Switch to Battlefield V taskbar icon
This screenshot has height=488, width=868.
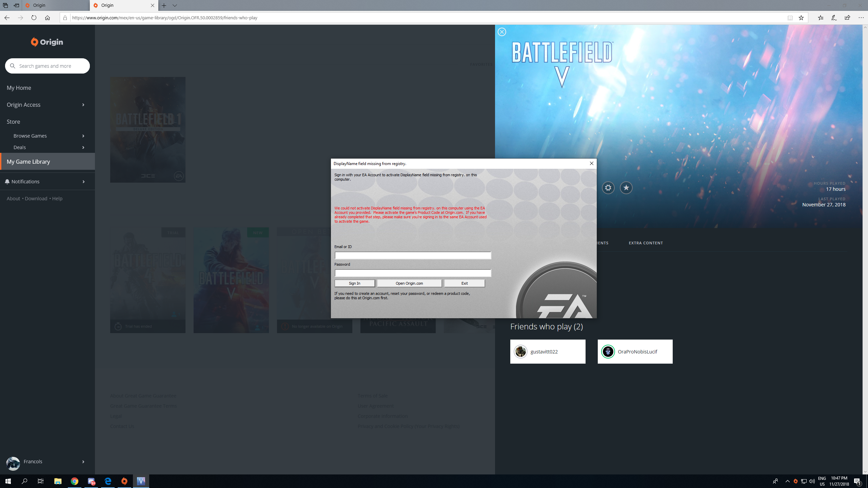pyautogui.click(x=141, y=481)
